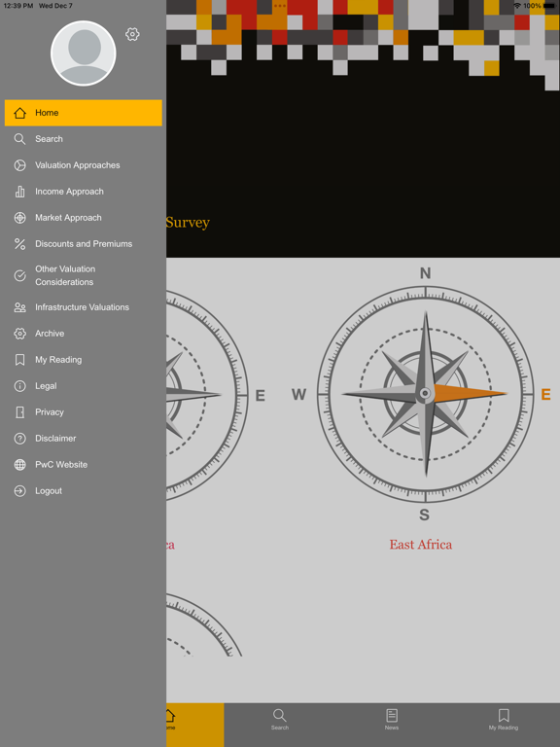Image resolution: width=560 pixels, height=747 pixels.
Task: Click the East Africa label
Action: tap(420, 545)
